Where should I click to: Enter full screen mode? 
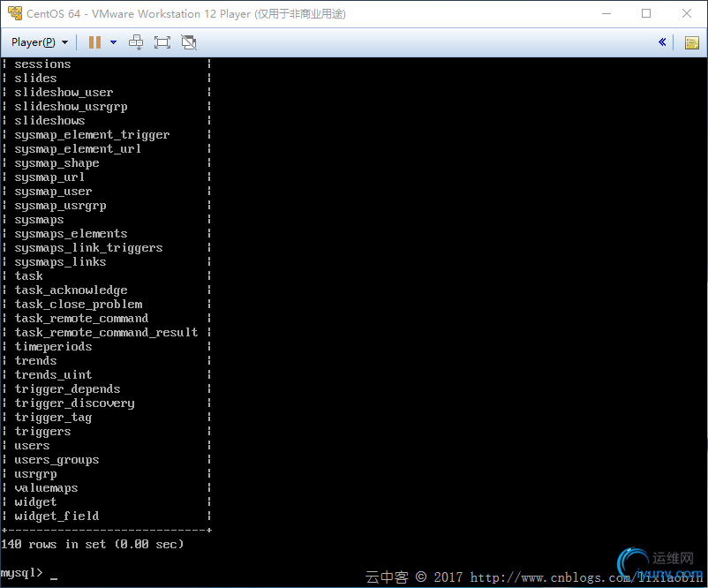[x=162, y=42]
